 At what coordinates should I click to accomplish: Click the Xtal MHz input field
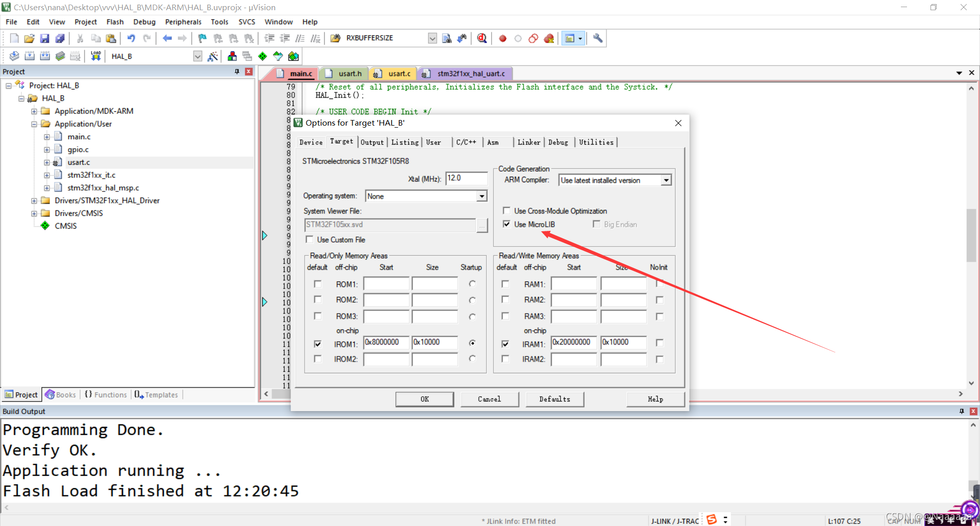click(467, 178)
